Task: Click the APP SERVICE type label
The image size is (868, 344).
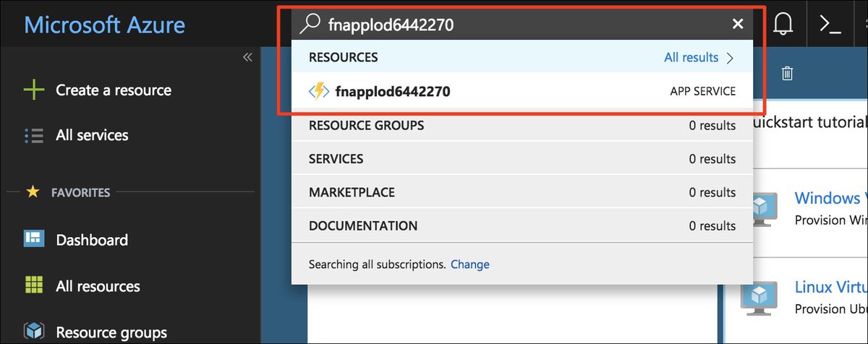Action: [x=703, y=92]
